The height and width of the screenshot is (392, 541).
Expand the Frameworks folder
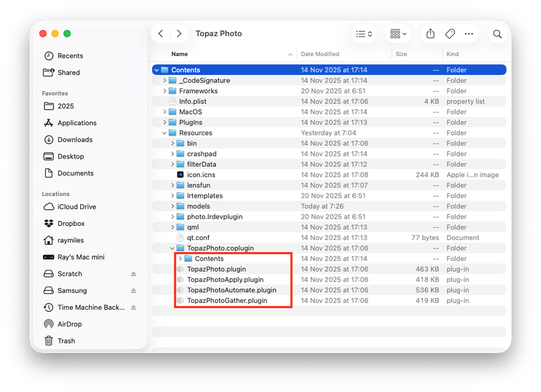tap(166, 90)
